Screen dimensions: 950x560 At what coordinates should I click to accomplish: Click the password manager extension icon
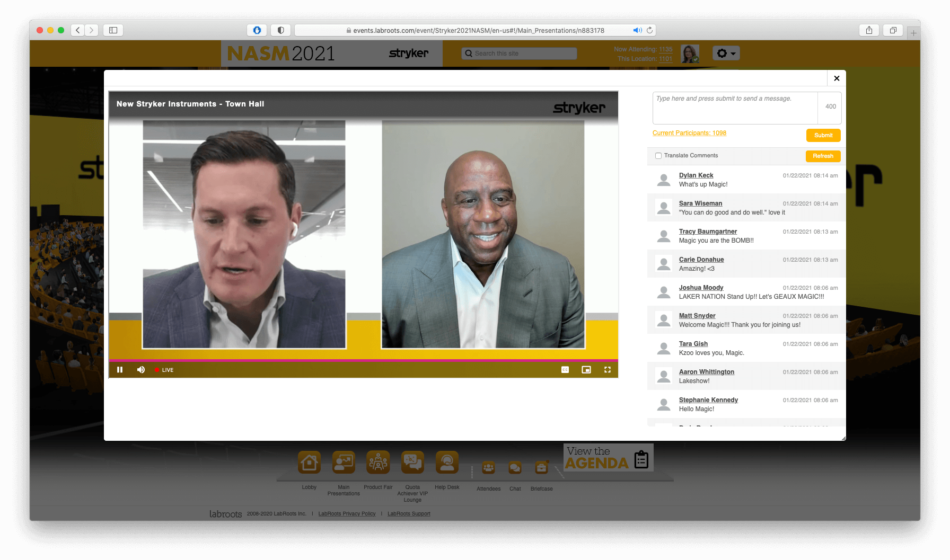[257, 30]
